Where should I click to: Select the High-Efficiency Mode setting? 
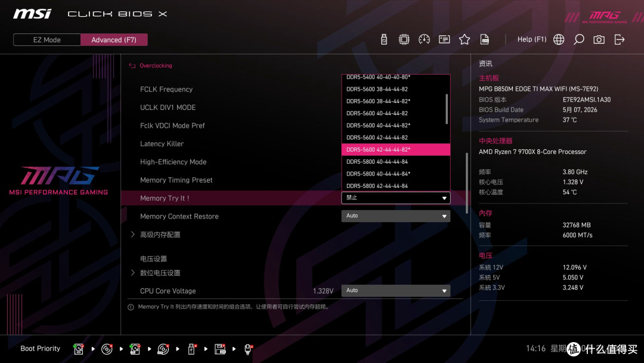(174, 162)
